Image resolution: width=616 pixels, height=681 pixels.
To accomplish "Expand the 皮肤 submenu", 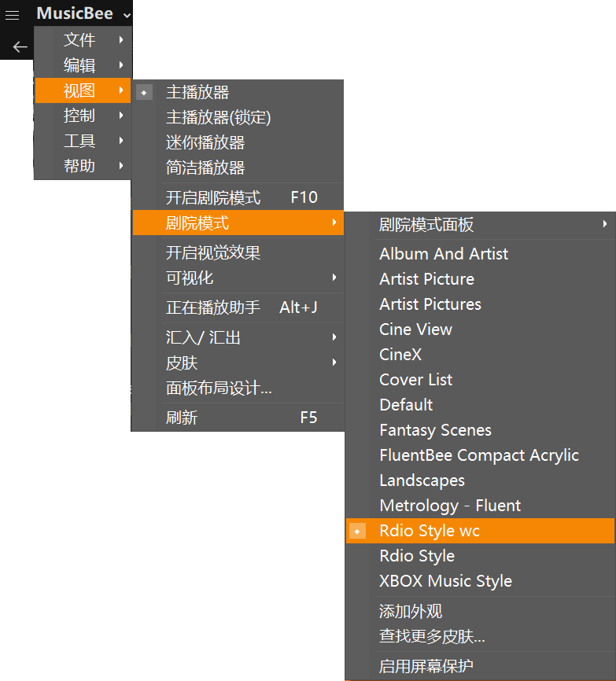I will [238, 363].
